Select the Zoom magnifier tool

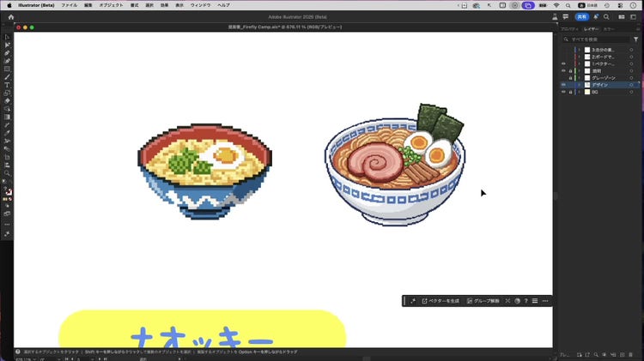7,173
